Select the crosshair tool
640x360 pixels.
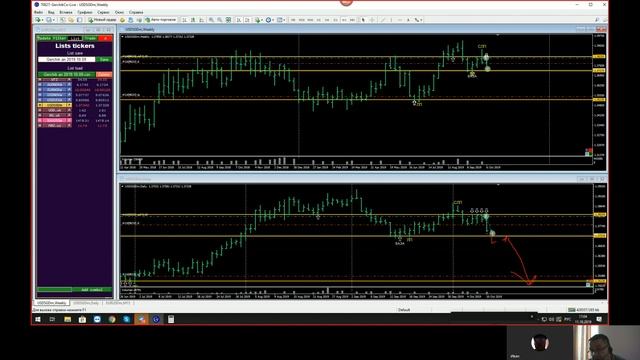pos(372,20)
